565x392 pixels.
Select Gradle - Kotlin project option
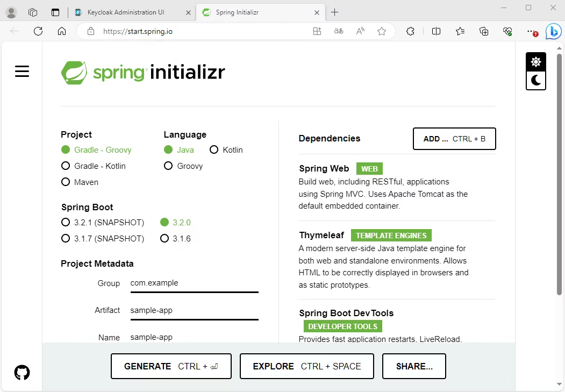point(66,166)
